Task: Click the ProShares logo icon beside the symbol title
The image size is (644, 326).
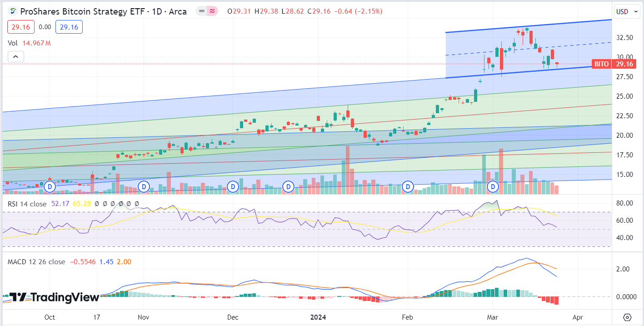Action: [x=14, y=11]
